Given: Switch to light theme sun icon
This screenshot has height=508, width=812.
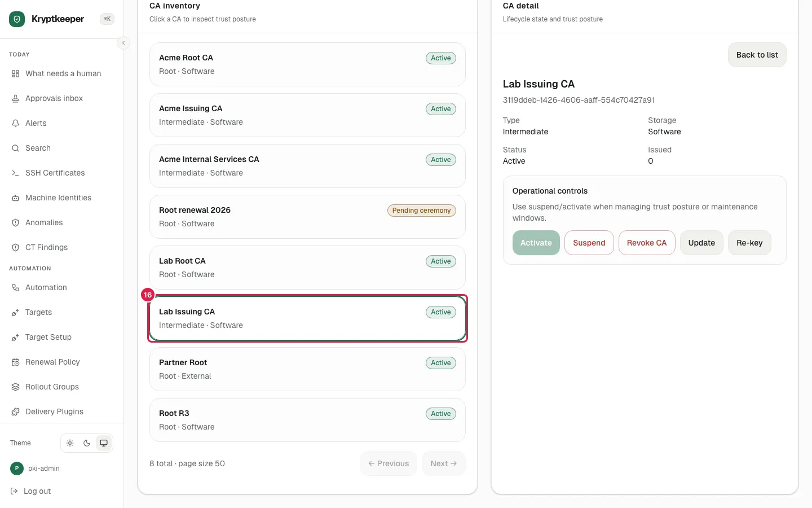Looking at the screenshot, I should [70, 443].
